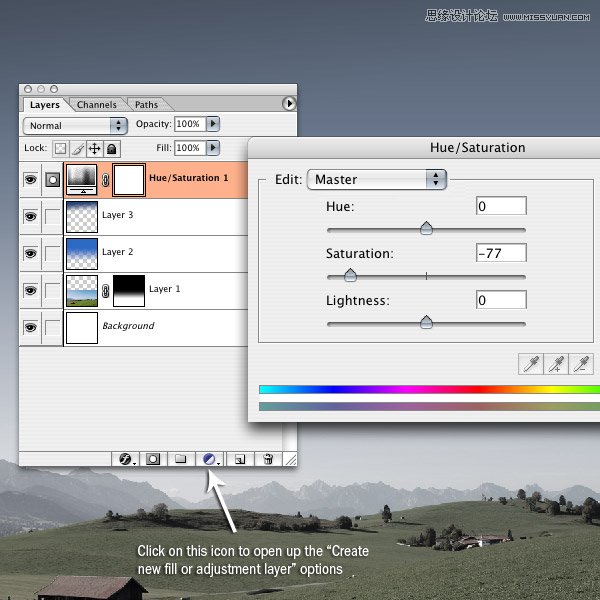Screen dimensions: 600x600
Task: Open the Opacity slider arrow
Action: pyautogui.click(x=213, y=124)
